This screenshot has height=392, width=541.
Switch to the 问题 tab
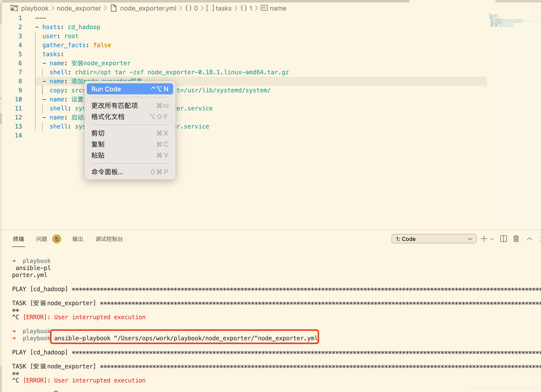pyautogui.click(x=42, y=239)
